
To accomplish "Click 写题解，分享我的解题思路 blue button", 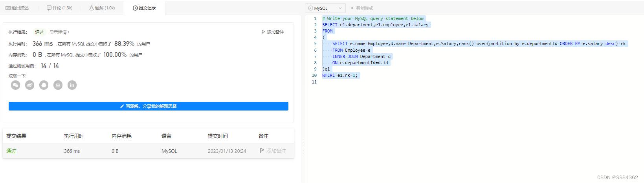I will coord(149,106).
